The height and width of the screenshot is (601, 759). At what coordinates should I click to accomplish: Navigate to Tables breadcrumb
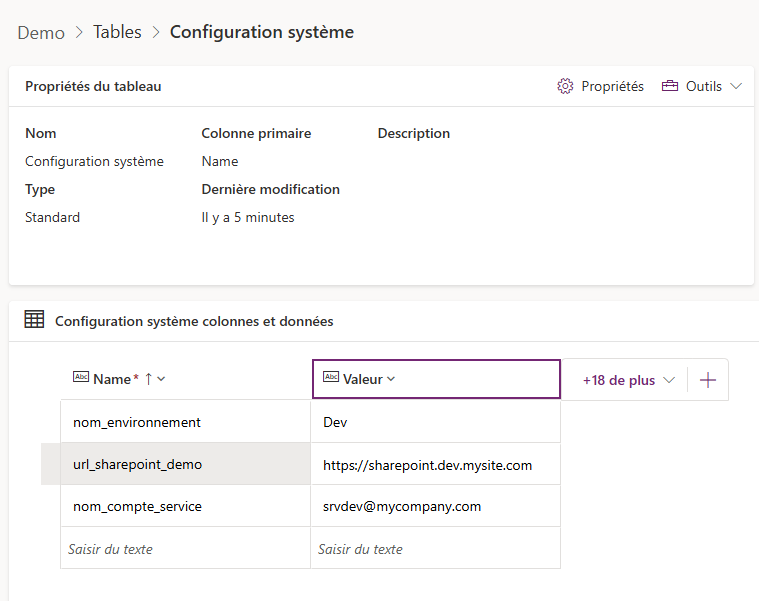click(117, 32)
